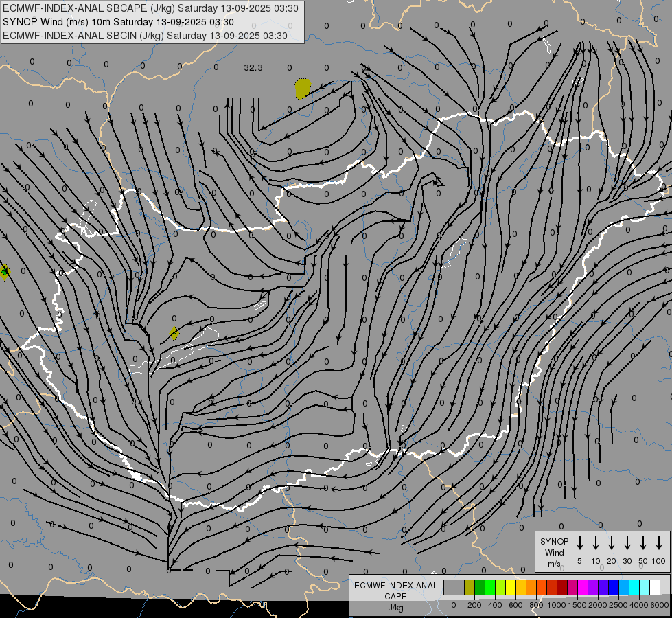Click the 1500 tick label in CAPE legend
Image resolution: width=672 pixels, height=618 pixels.
pyautogui.click(x=577, y=605)
